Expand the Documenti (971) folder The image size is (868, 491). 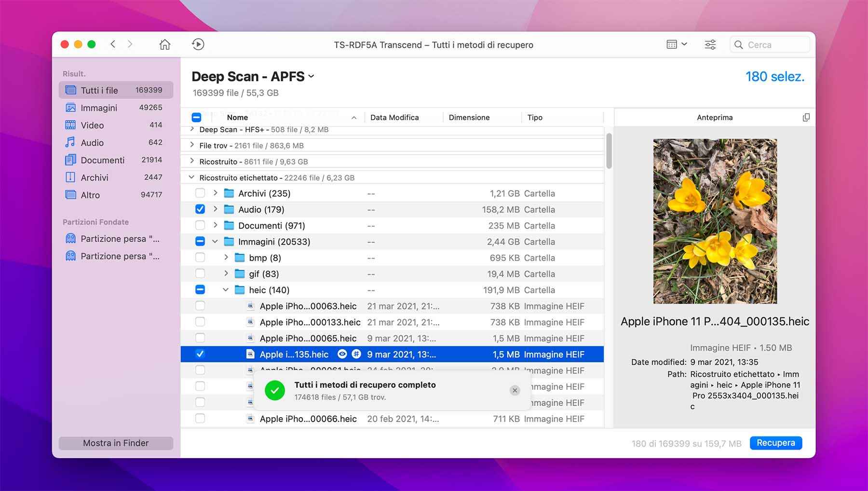[x=215, y=225]
